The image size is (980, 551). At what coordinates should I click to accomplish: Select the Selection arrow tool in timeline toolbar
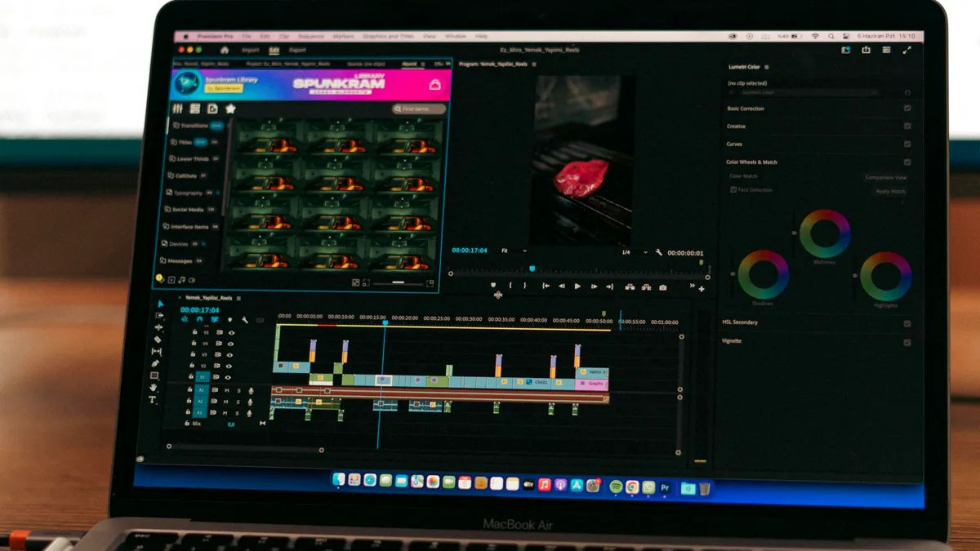[x=160, y=304]
